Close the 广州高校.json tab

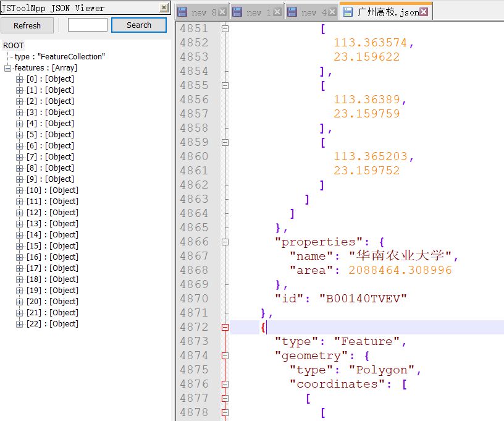coord(424,12)
